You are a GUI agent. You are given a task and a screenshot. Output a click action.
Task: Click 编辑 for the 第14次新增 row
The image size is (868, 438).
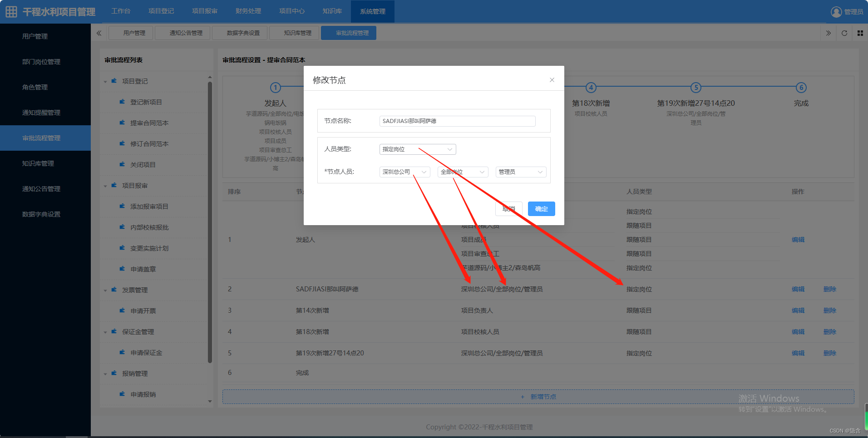[798, 310]
